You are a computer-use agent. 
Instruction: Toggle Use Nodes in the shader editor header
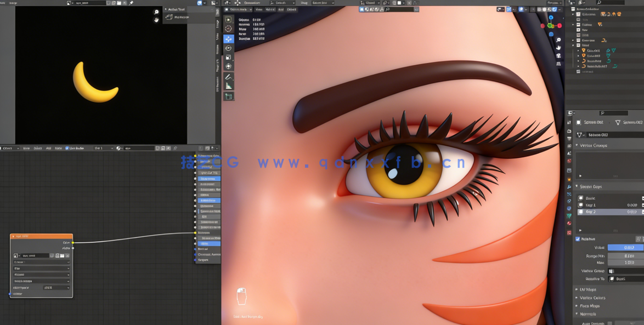click(x=67, y=148)
